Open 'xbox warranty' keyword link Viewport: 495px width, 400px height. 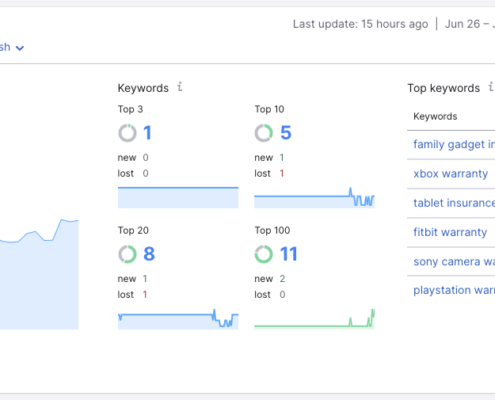point(451,174)
